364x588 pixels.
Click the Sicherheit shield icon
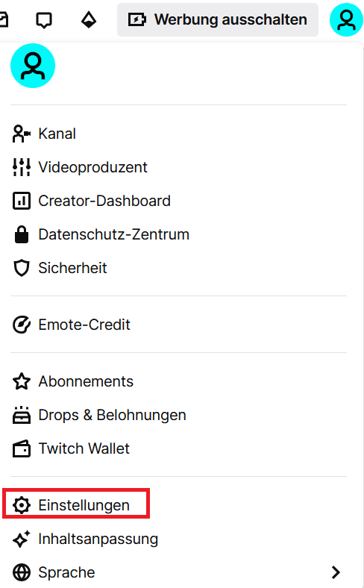pos(22,268)
